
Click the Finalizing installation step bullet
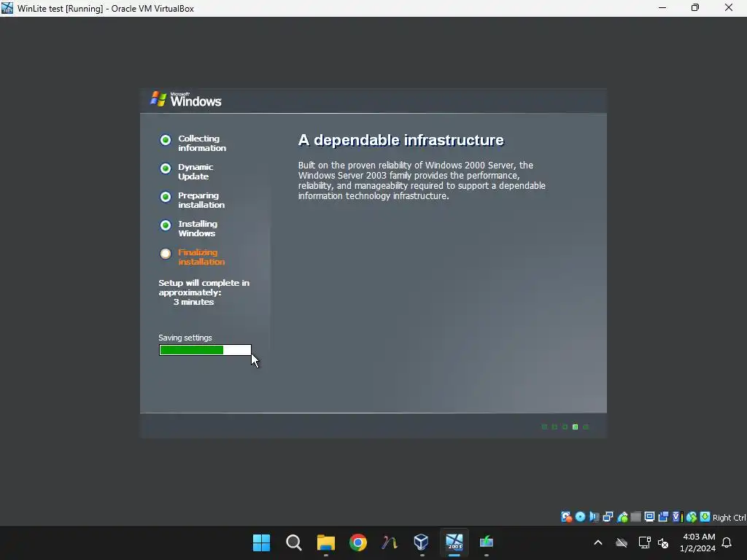(166, 254)
